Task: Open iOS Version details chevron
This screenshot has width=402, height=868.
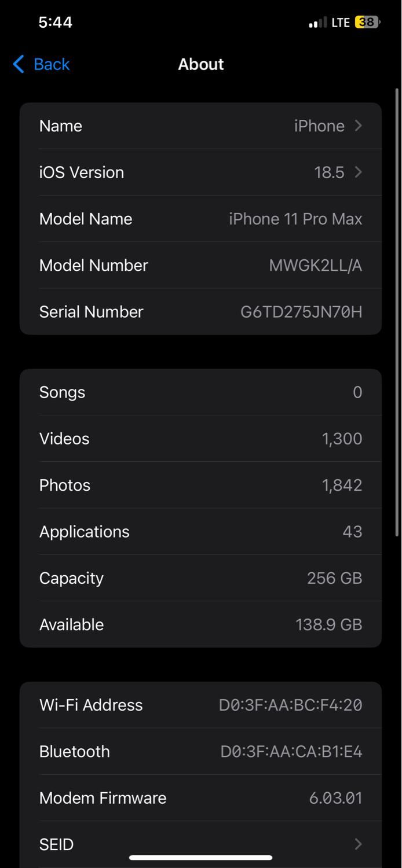Action: pos(358,172)
